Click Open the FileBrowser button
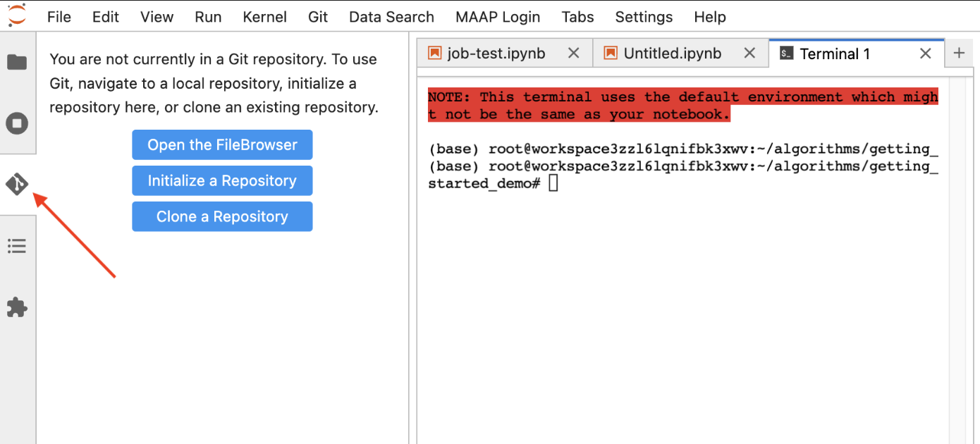This screenshot has width=980, height=444. (222, 144)
